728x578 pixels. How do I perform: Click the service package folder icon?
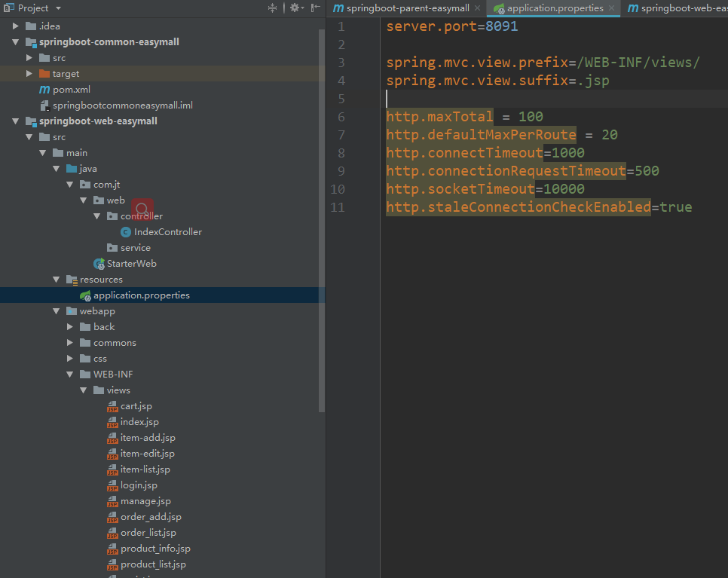pos(112,247)
